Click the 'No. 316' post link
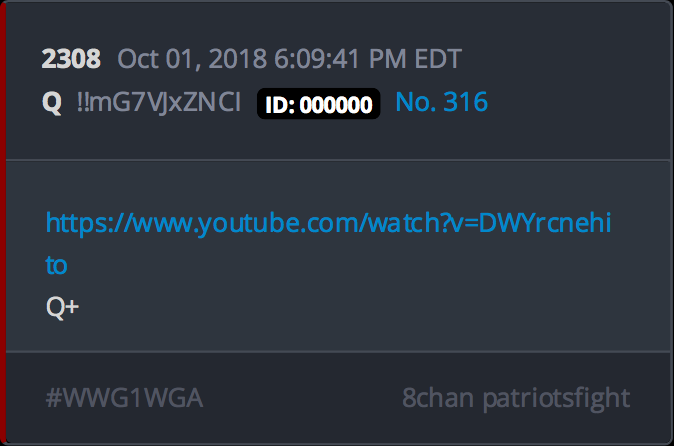 coord(441,102)
